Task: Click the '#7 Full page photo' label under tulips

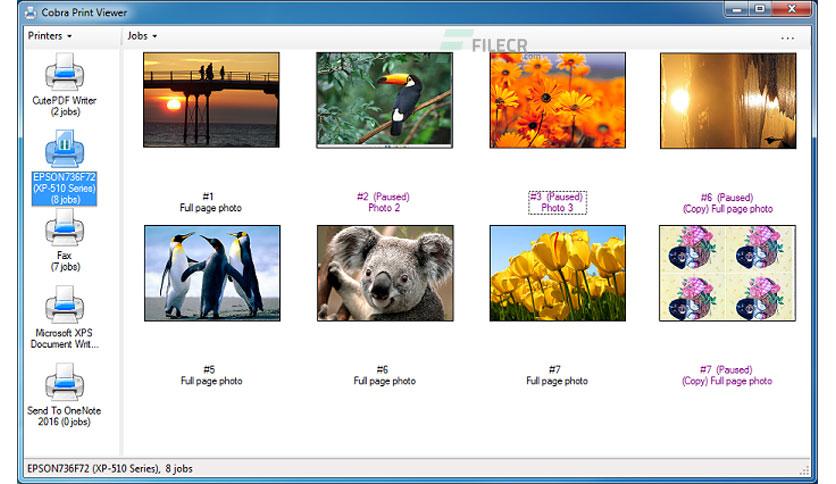Action: click(557, 375)
